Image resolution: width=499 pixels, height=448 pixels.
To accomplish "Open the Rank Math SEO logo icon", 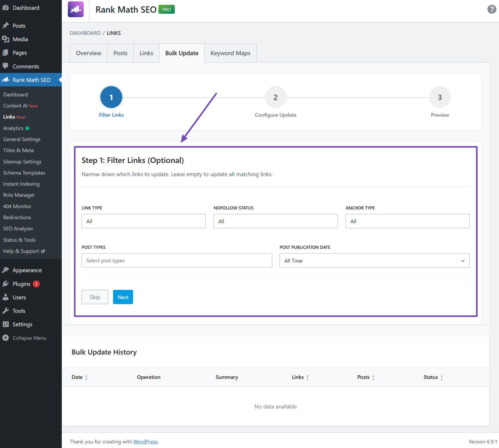I will (x=75, y=9).
